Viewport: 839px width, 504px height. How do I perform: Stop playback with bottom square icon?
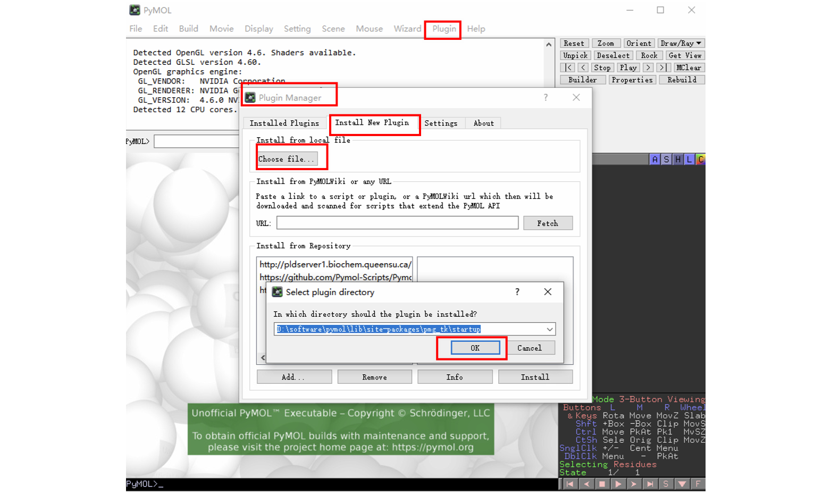(x=602, y=484)
